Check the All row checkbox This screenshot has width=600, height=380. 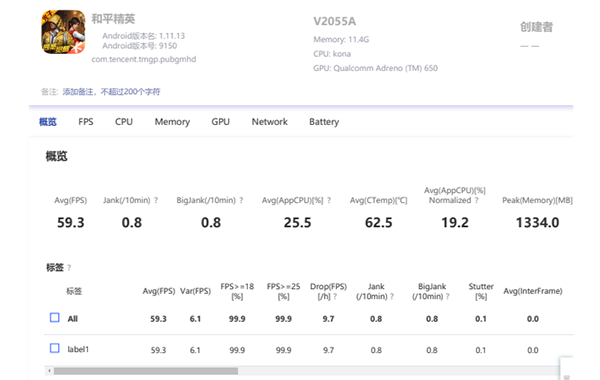[55, 318]
